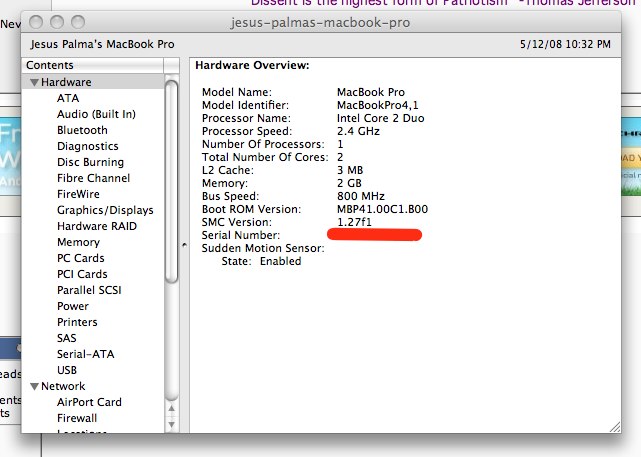The image size is (641, 457).
Task: Select the Network category row
Action: [93, 386]
